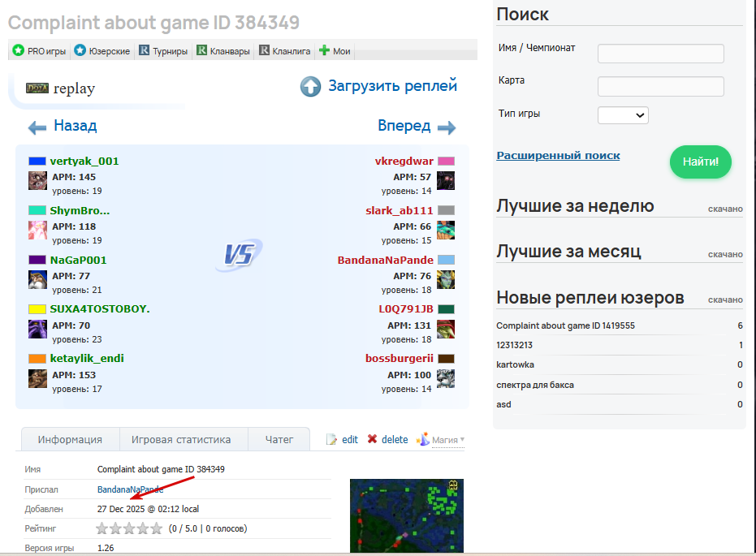756x556 pixels.
Task: Switch to the Информация tab
Action: click(70, 439)
